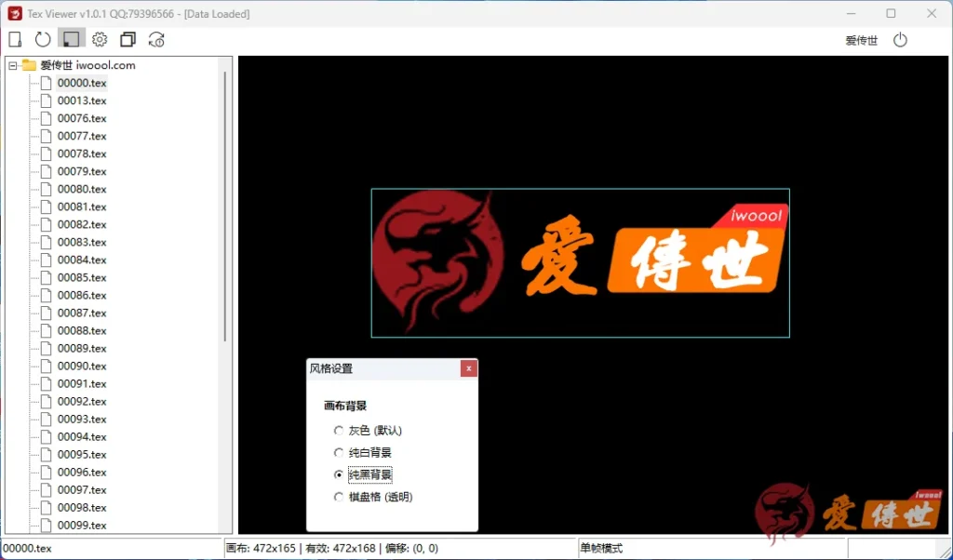Click the file icon beside 00095.tex
The width and height of the screenshot is (953, 560).
click(46, 454)
